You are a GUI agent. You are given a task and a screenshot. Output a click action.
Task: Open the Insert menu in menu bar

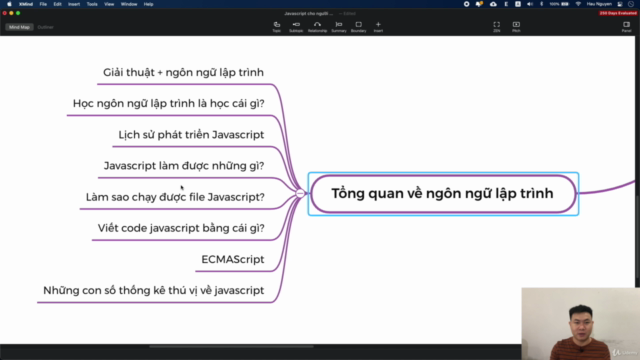(74, 4)
